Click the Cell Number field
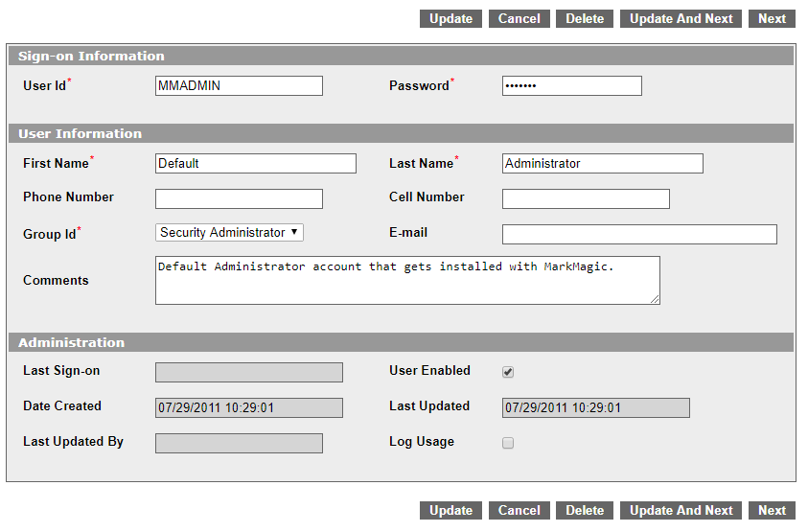This screenshot has height=532, width=808. [x=586, y=199]
